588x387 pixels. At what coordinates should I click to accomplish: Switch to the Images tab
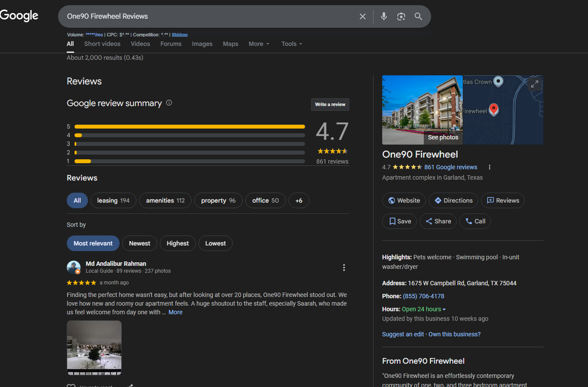click(x=202, y=44)
